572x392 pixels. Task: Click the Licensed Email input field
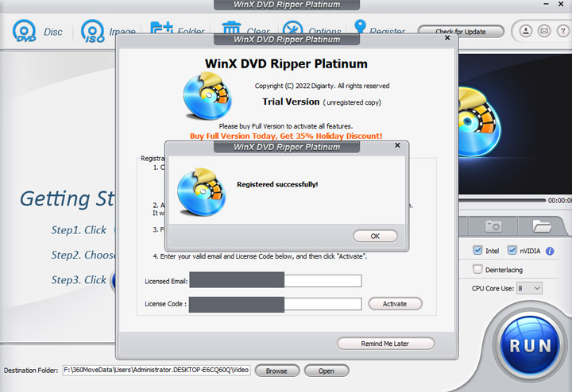276,281
